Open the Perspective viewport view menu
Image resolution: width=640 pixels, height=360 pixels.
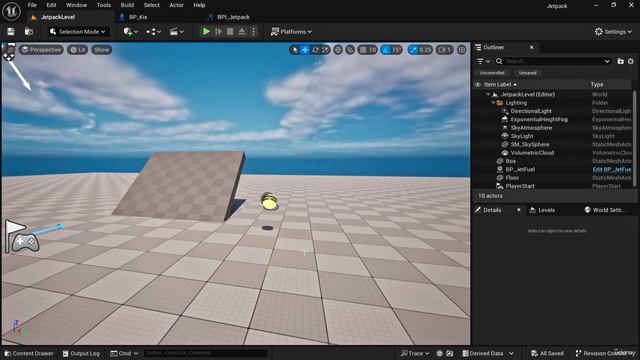[42, 50]
